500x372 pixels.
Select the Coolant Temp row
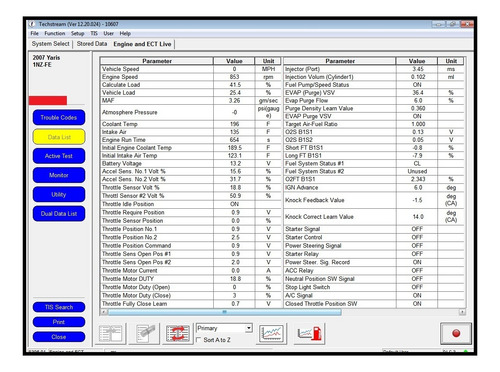coord(191,124)
